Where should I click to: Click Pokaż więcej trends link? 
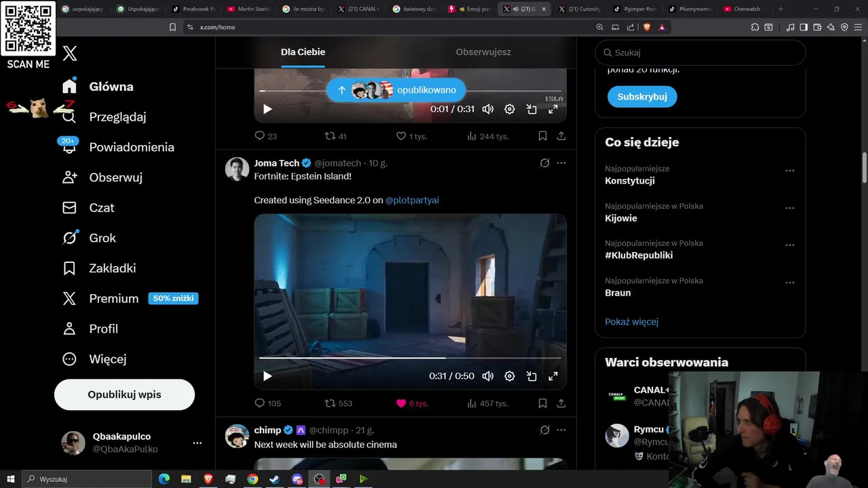(x=631, y=322)
